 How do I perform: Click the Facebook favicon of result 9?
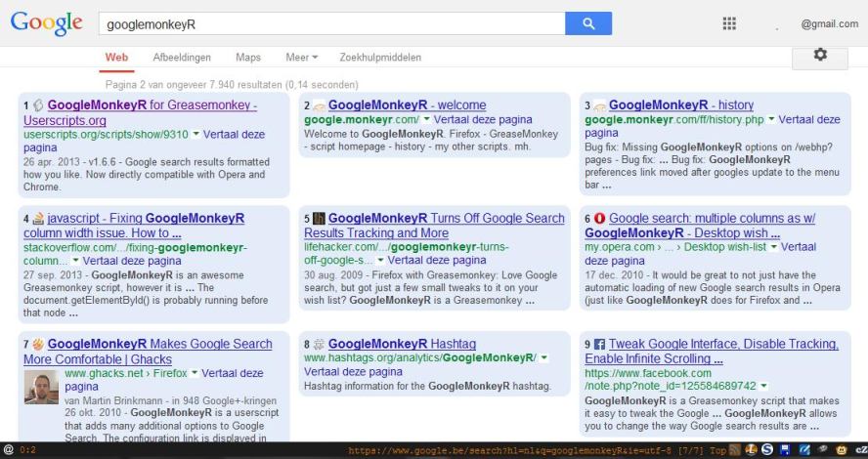599,344
